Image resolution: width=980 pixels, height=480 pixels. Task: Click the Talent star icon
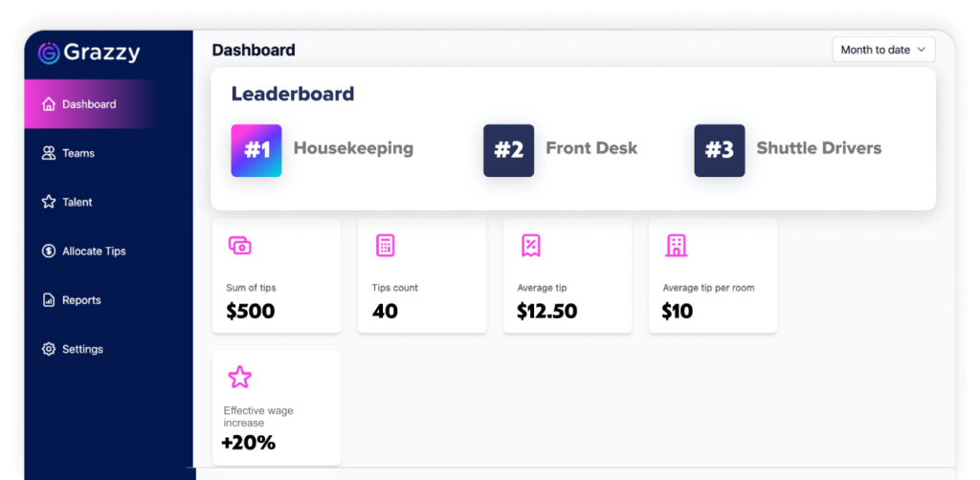[49, 202]
